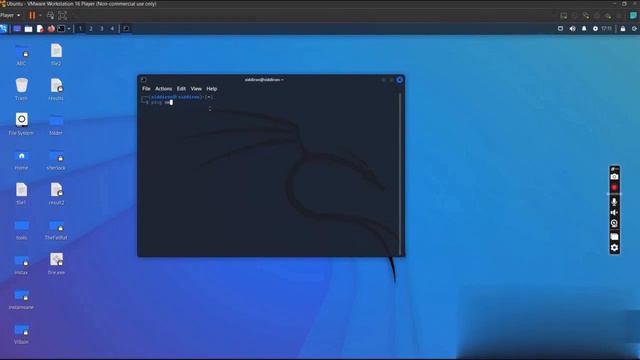The height and width of the screenshot is (360, 640).
Task: Open the View menu in the terminal
Action: [x=196, y=89]
